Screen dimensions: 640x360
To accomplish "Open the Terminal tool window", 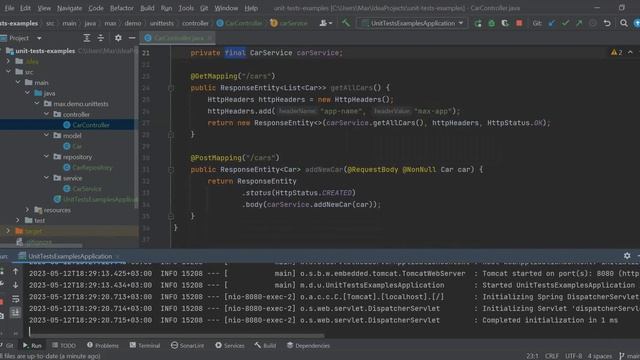I will pyautogui.click(x=144, y=346).
